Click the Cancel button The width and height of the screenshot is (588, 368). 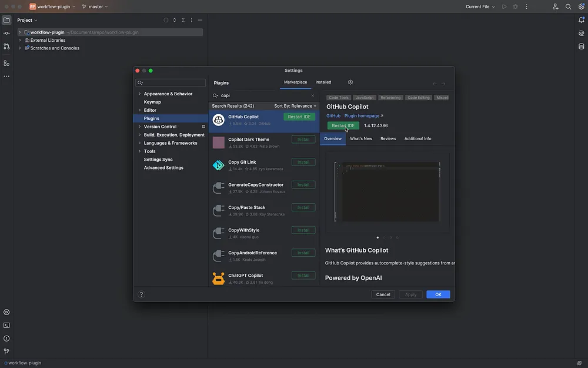point(383,294)
